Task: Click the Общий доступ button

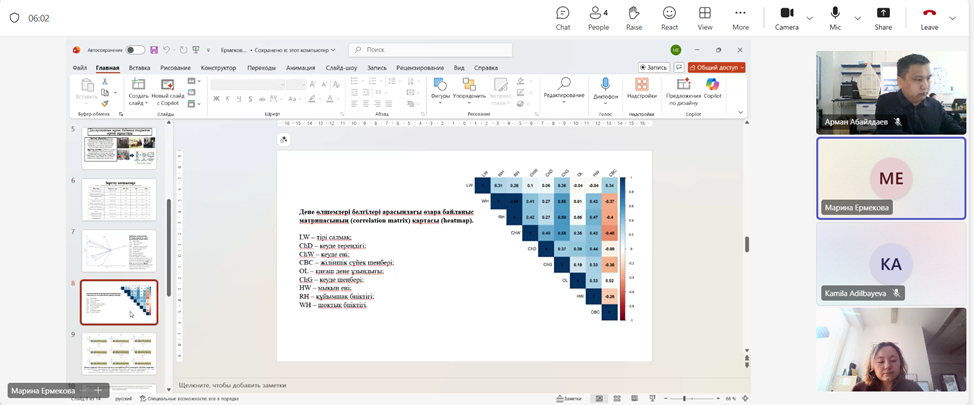Action: click(718, 68)
